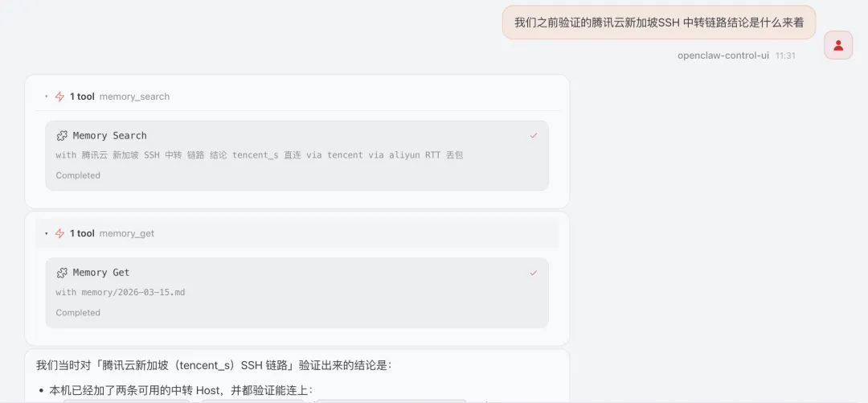Click the checkmark on the Memory Search card

[534, 135]
